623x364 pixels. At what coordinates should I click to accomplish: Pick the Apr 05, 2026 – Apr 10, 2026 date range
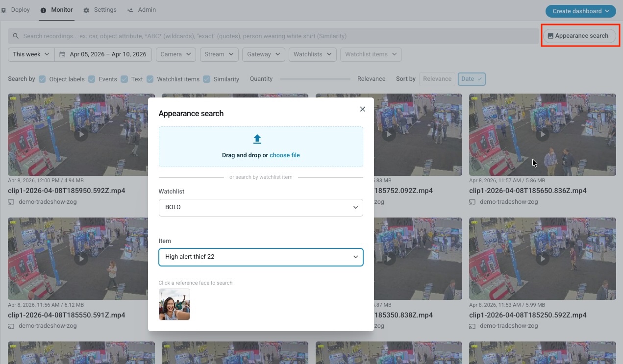(103, 54)
